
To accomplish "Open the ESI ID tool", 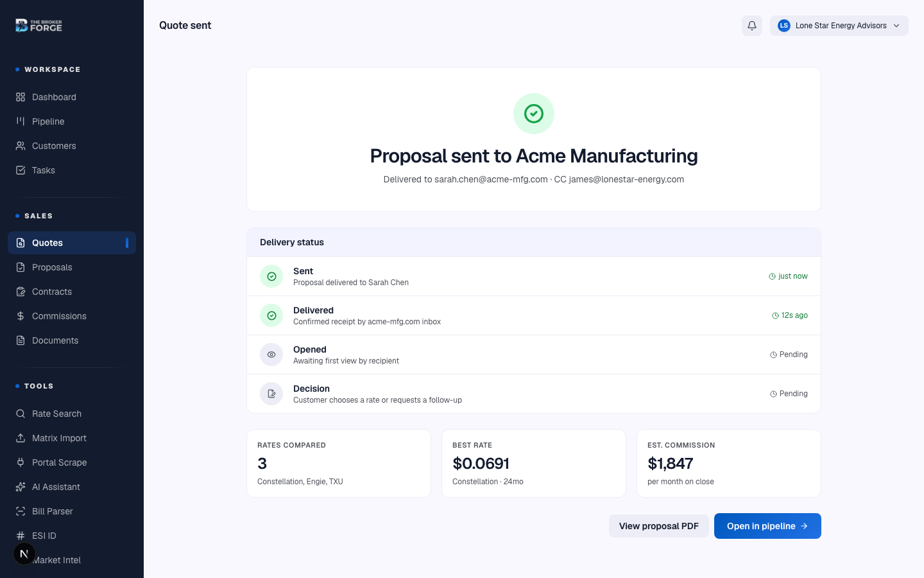I will (x=72, y=536).
